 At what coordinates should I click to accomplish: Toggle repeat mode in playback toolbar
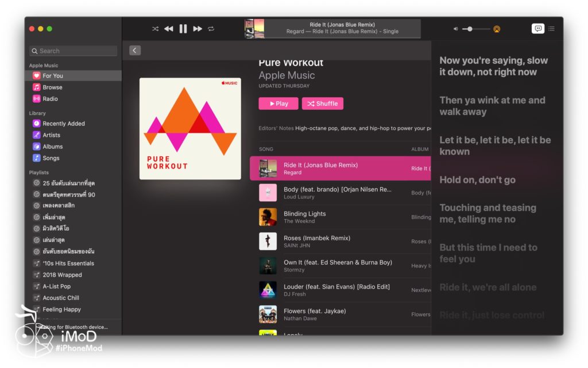(x=211, y=29)
